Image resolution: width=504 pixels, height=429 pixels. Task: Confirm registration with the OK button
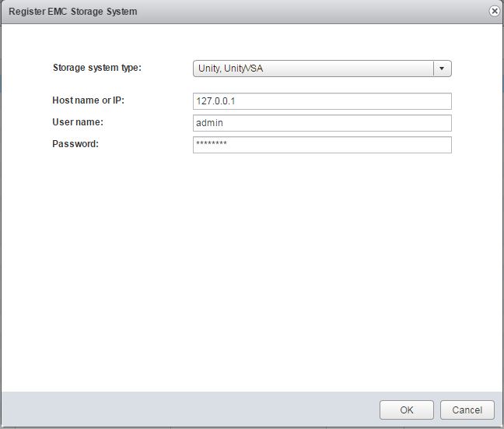click(x=407, y=410)
